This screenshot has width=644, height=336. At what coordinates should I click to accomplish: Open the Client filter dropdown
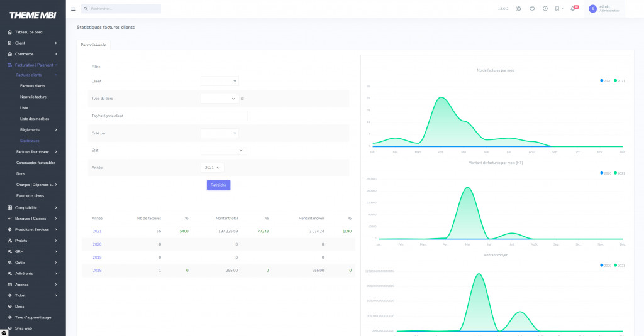click(219, 81)
